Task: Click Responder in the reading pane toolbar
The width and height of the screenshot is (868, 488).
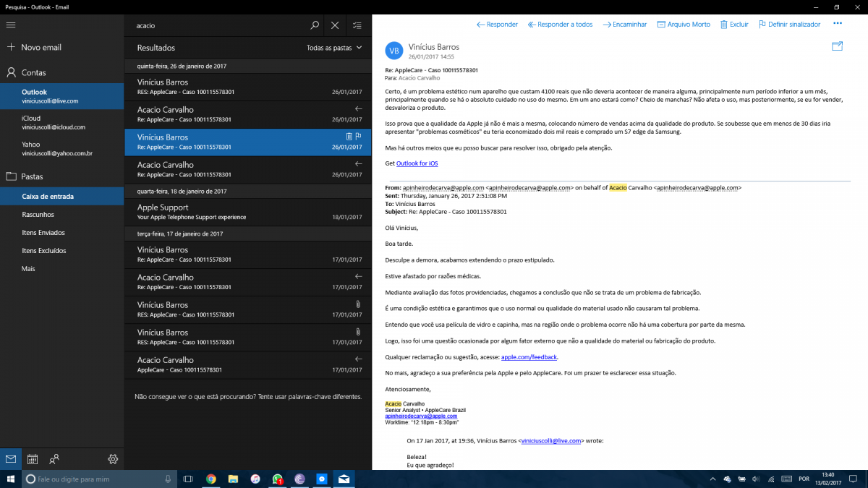Action: 497,24
